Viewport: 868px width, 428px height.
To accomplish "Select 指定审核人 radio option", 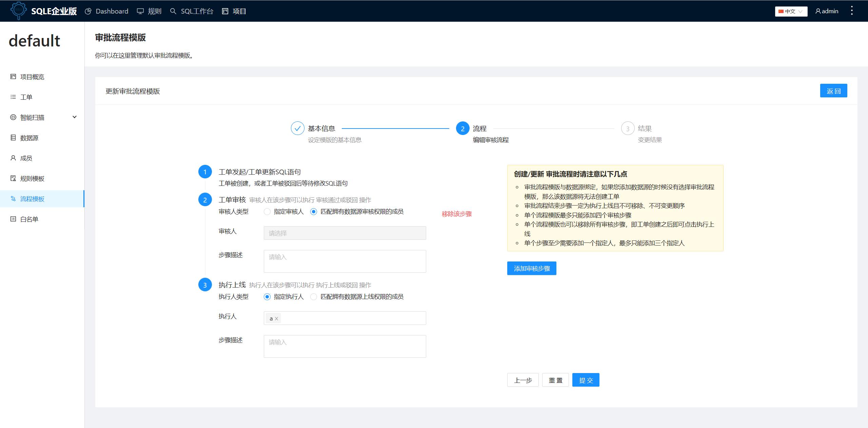I will 267,212.
